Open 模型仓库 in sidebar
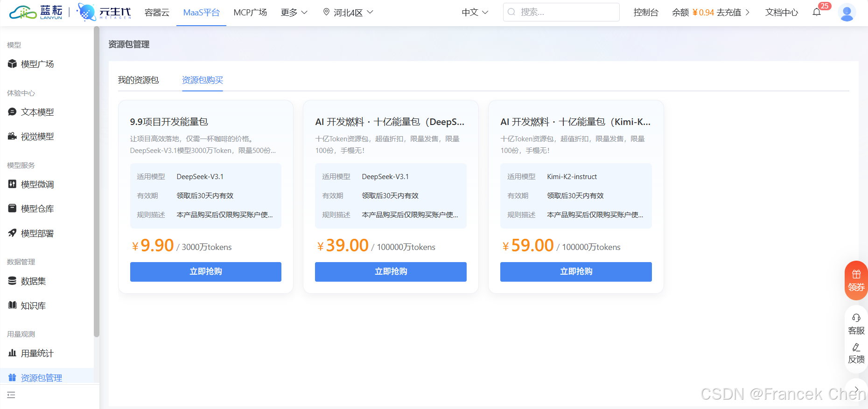The height and width of the screenshot is (409, 868). click(37, 208)
